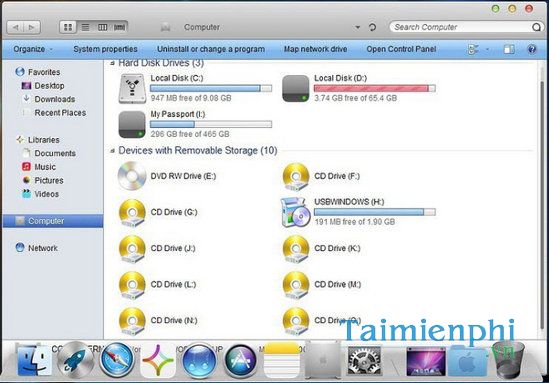The height and width of the screenshot is (383, 549).
Task: Select Network in the sidebar
Action: point(36,248)
